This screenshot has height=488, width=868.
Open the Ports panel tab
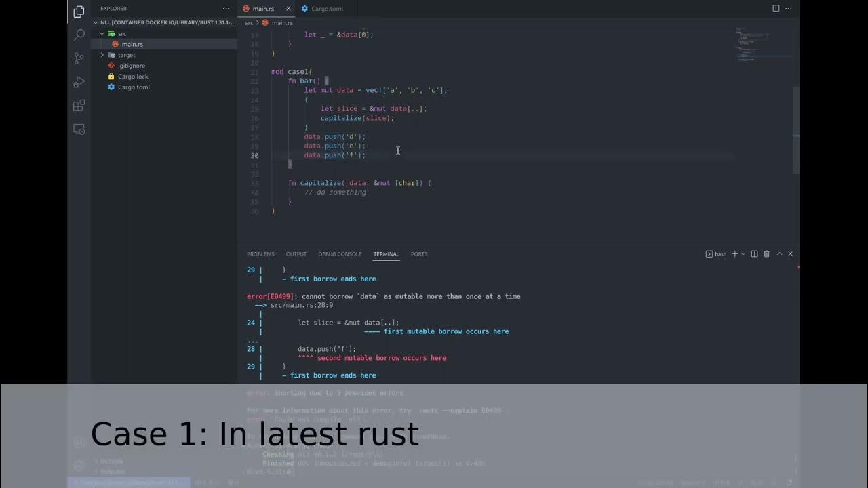(419, 254)
